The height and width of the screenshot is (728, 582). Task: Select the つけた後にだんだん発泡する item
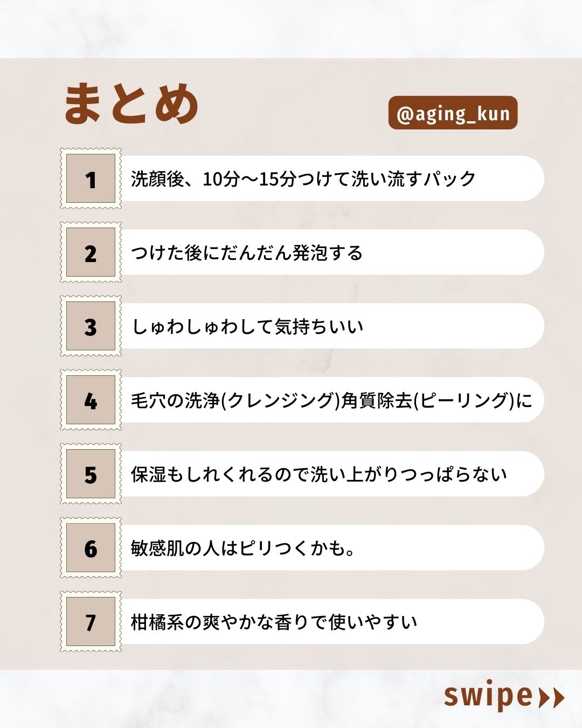(247, 252)
